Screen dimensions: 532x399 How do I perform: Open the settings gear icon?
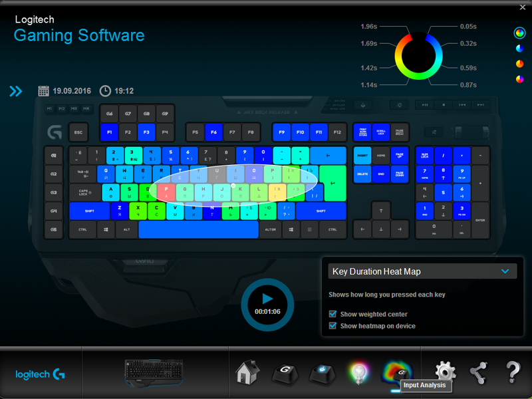click(x=445, y=372)
